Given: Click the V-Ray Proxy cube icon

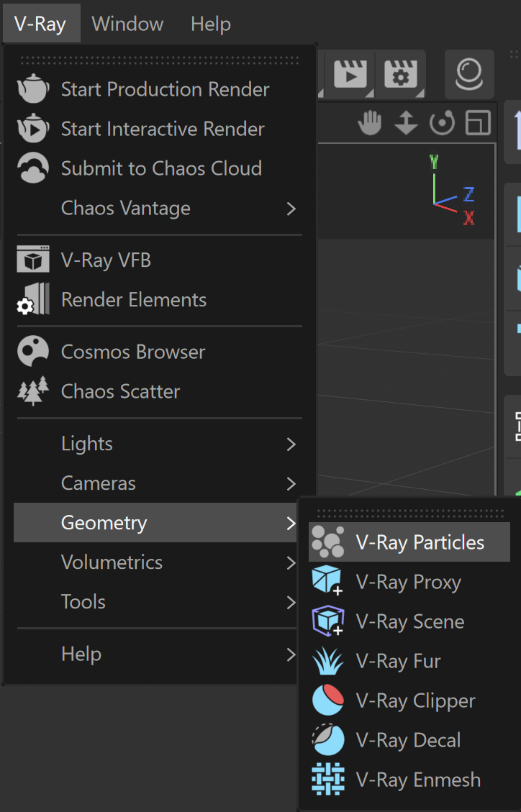Looking at the screenshot, I should tap(327, 581).
